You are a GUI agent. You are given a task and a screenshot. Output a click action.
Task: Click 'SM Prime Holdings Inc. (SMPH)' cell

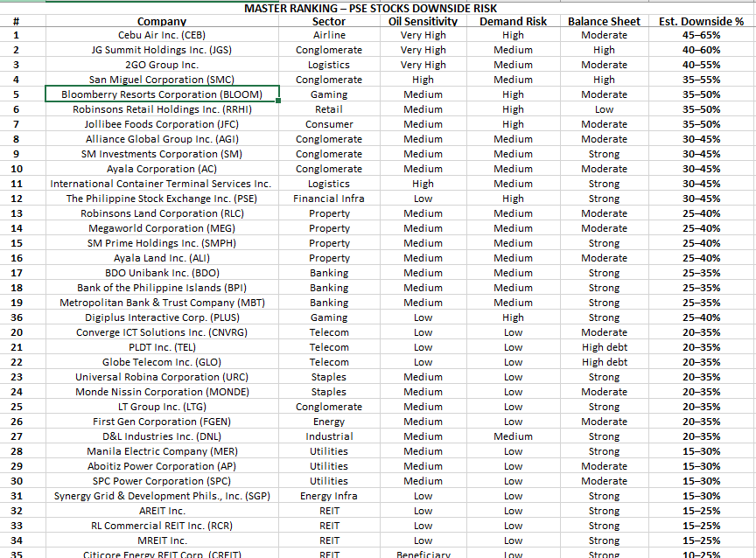pyautogui.click(x=162, y=243)
